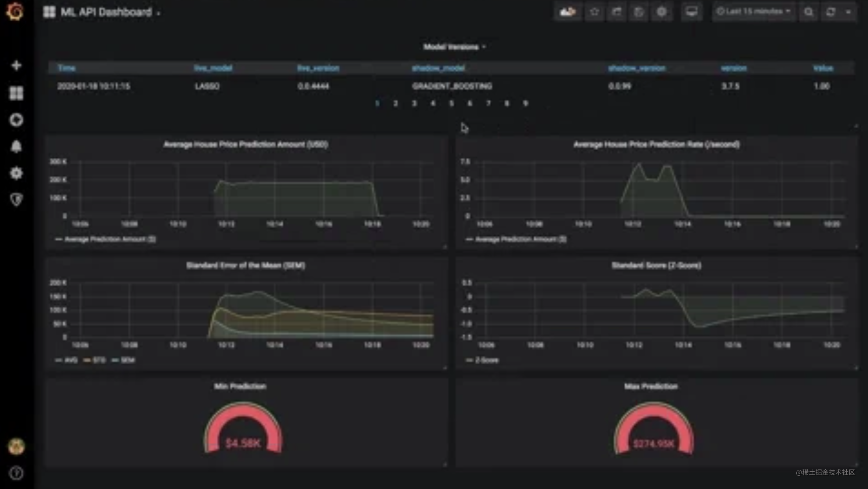
Task: Open the Server Admin shield icon
Action: pos(16,200)
